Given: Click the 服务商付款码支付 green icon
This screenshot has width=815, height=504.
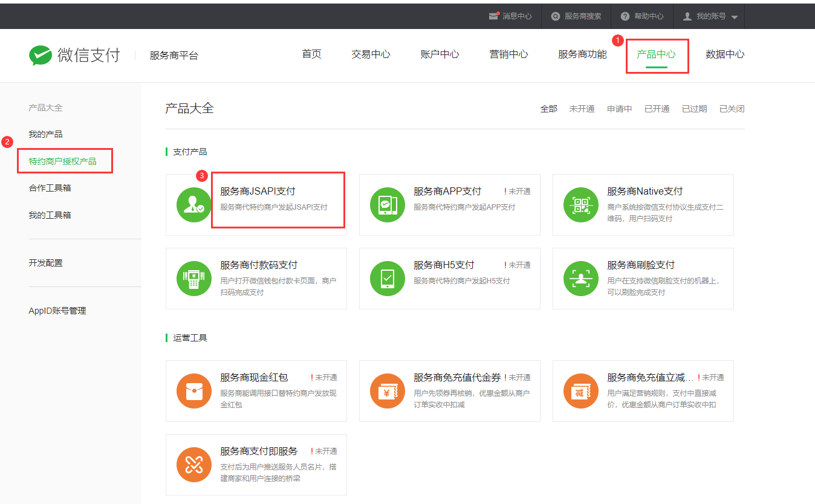Looking at the screenshot, I should 194,279.
